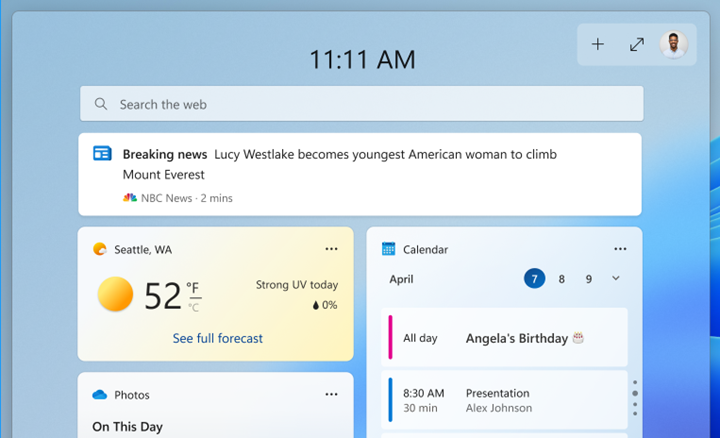Screen dimensions: 720x438
Task: Click the Search the web field
Action: (x=370, y=104)
